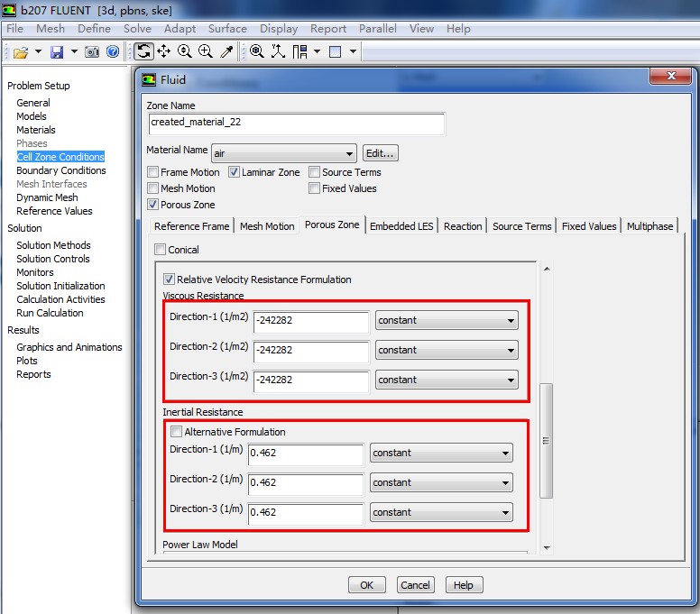Click the Zone Name text field

(296, 123)
